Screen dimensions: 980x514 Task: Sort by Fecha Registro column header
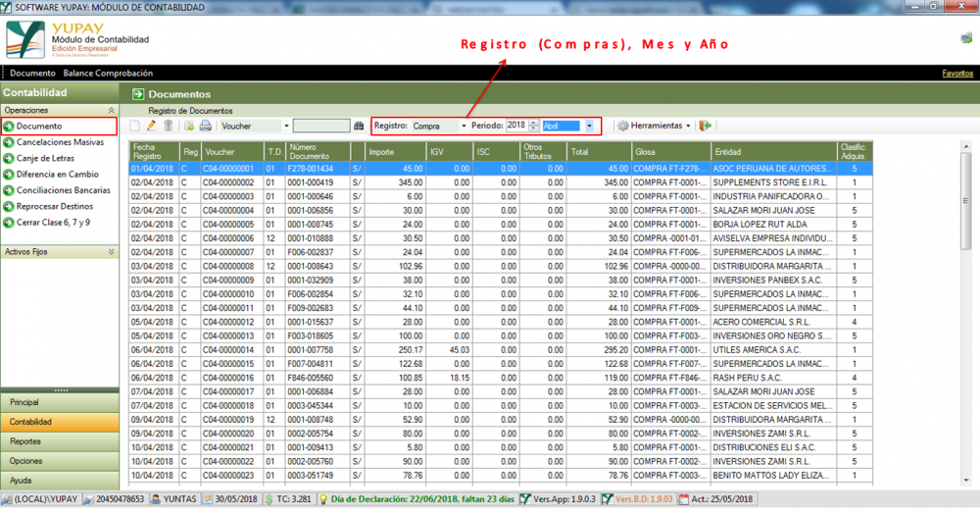[155, 151]
